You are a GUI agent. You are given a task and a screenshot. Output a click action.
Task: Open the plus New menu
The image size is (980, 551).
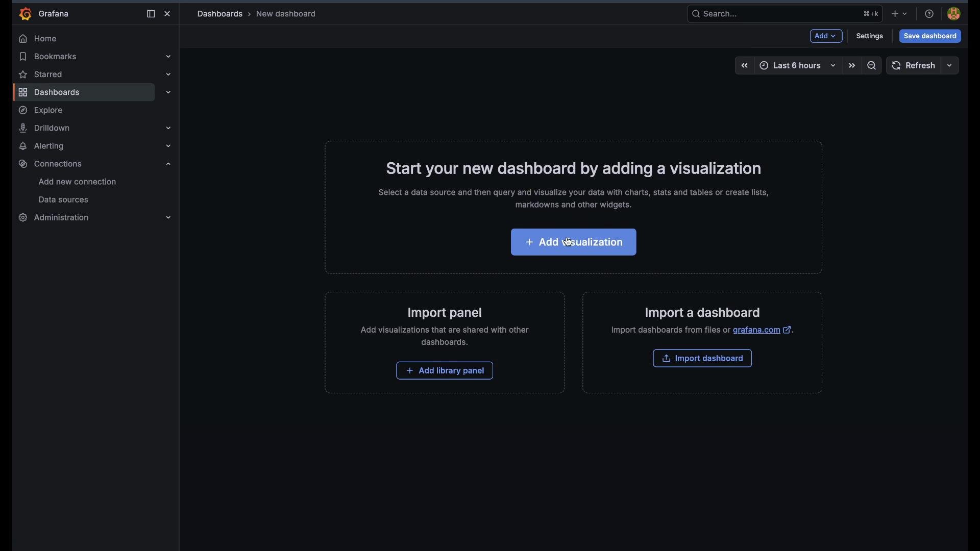899,14
